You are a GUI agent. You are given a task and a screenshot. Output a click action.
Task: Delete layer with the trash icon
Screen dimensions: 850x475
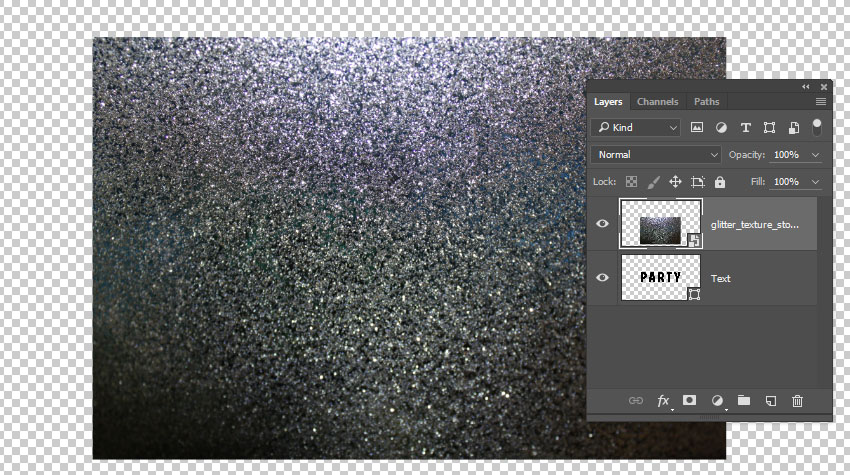(797, 401)
